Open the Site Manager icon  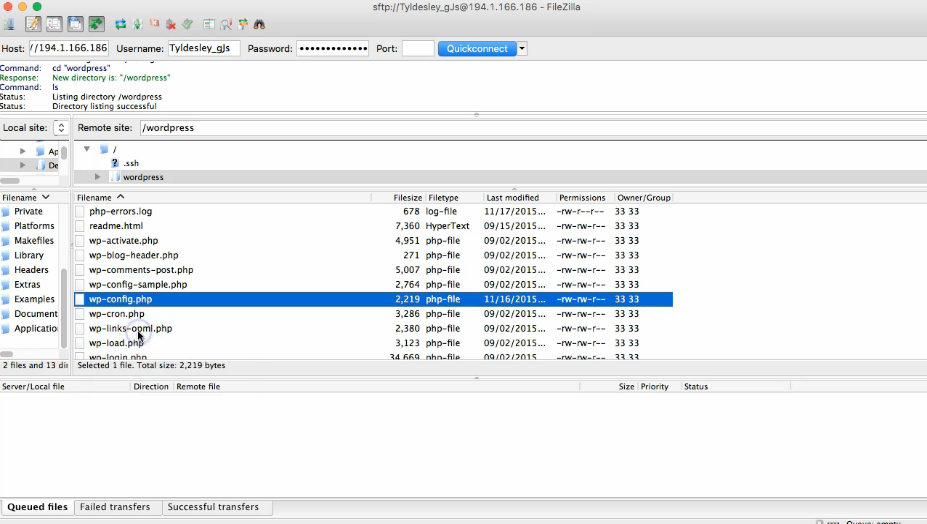(9, 24)
